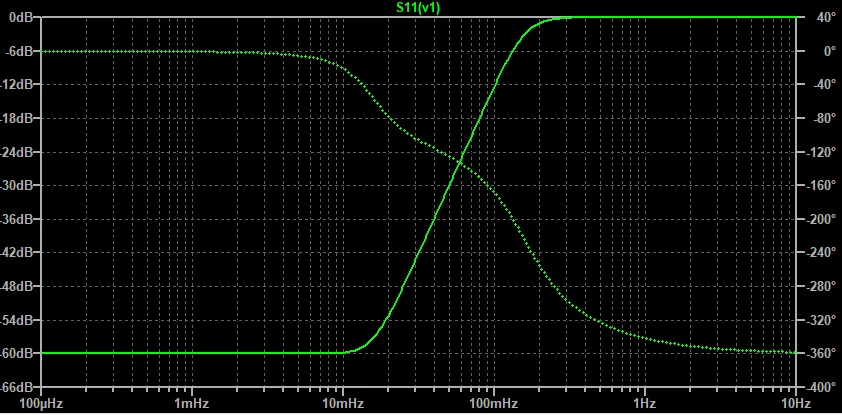Click the -400° phase axis label
This screenshot has width=842, height=415.
click(822, 387)
